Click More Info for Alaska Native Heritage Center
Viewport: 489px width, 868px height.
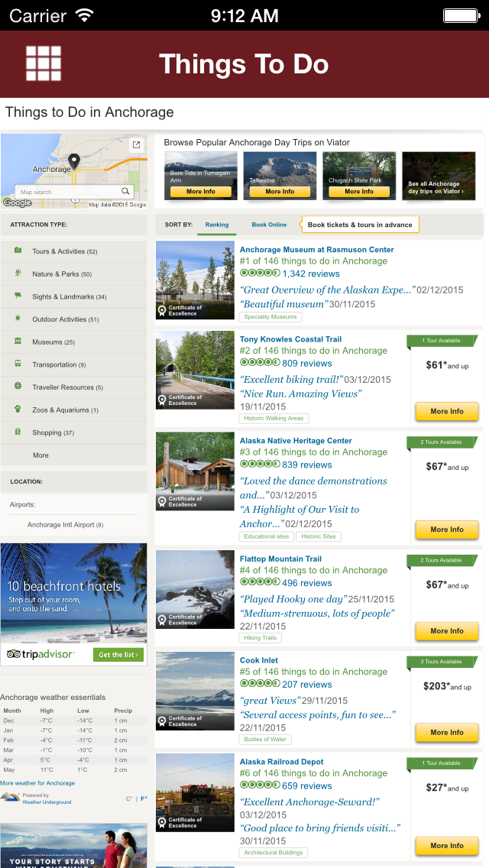pos(447,530)
